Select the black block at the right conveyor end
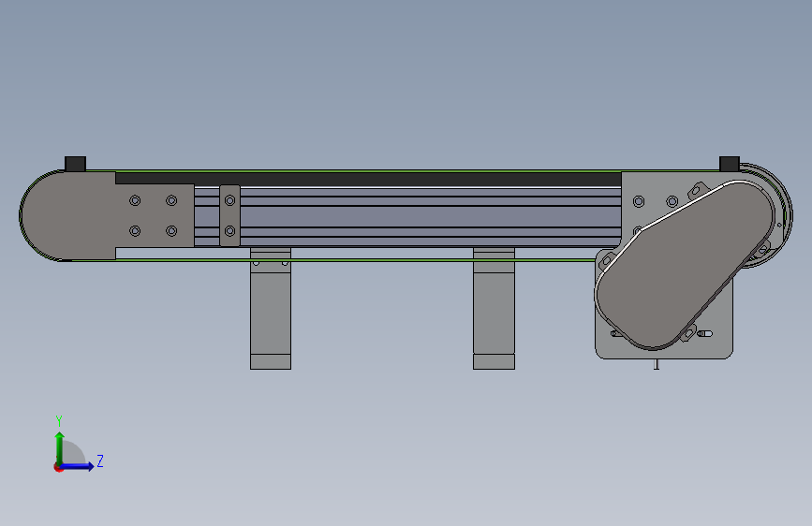This screenshot has height=526, width=812. [x=730, y=164]
